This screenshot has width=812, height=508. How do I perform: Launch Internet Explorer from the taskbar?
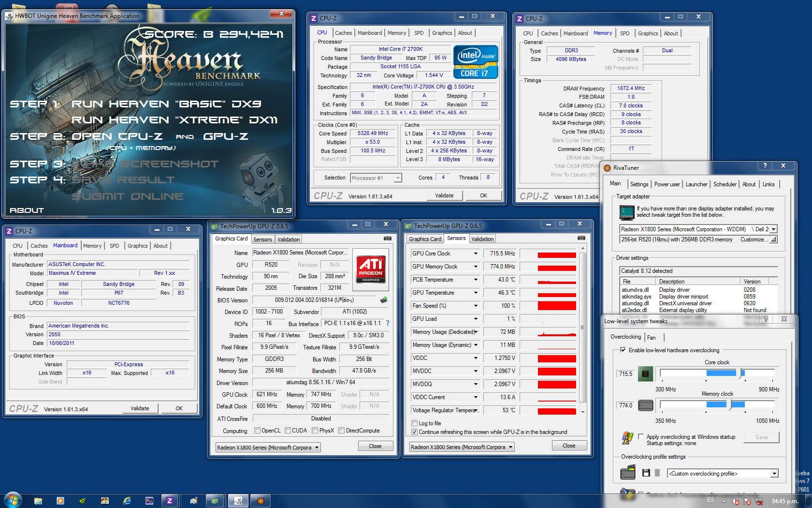pyautogui.click(x=127, y=501)
